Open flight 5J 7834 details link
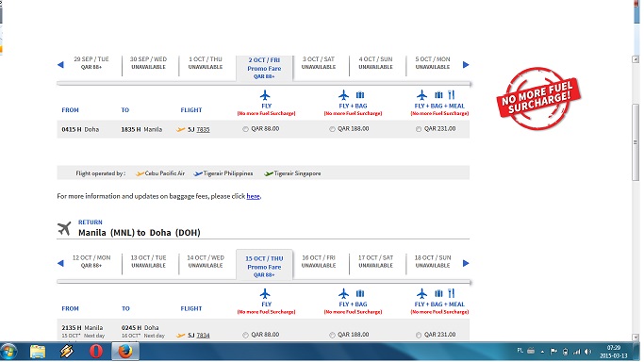Image resolution: width=644 pixels, height=362 pixels. click(203, 336)
